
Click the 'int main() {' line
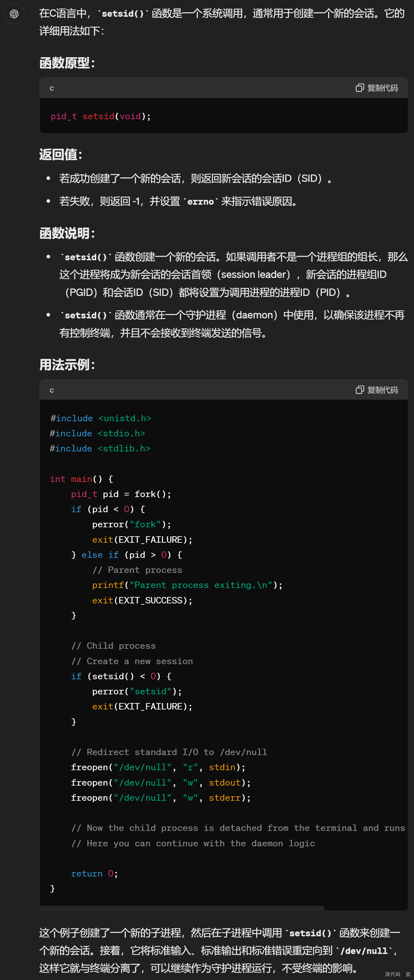click(81, 479)
